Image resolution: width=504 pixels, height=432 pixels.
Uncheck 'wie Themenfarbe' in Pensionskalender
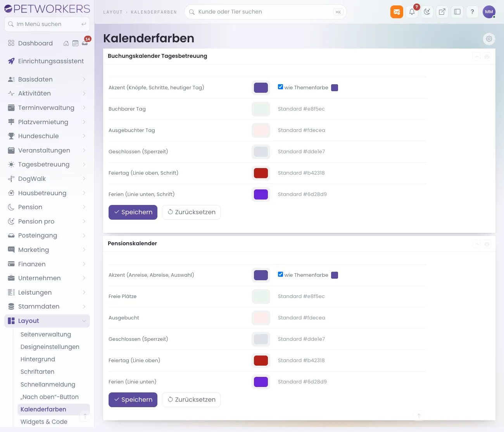click(280, 274)
